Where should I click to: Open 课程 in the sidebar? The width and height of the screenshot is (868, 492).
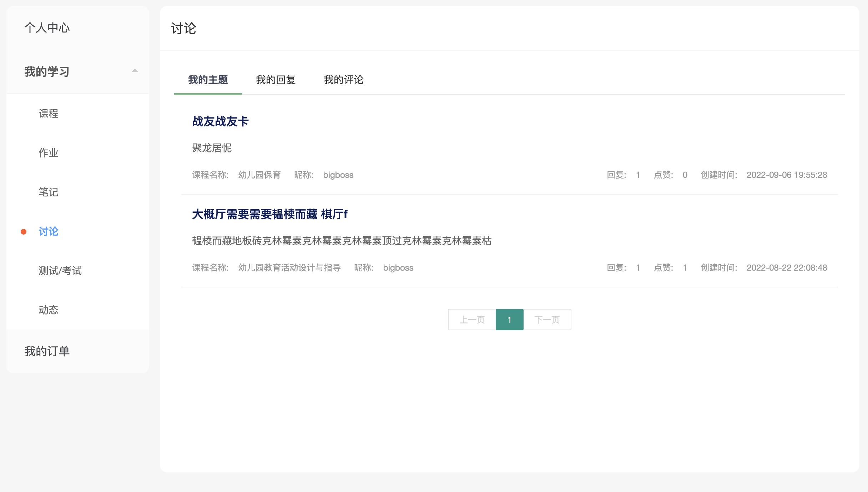point(49,114)
